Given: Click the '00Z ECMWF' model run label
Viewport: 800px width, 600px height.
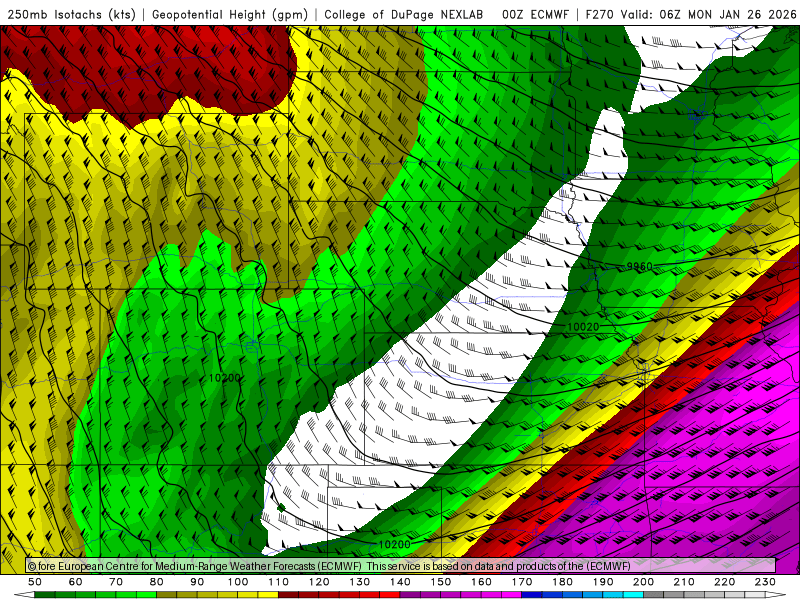Looking at the screenshot, I should click(535, 15).
